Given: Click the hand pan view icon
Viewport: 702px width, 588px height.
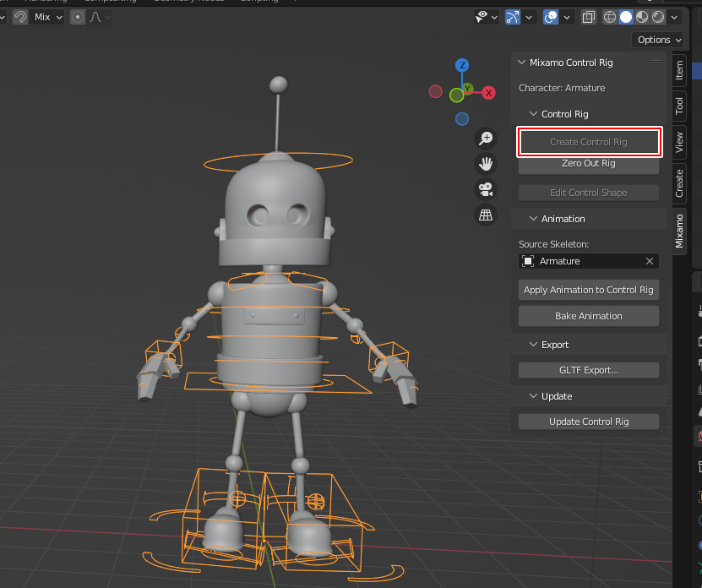Looking at the screenshot, I should pyautogui.click(x=486, y=163).
